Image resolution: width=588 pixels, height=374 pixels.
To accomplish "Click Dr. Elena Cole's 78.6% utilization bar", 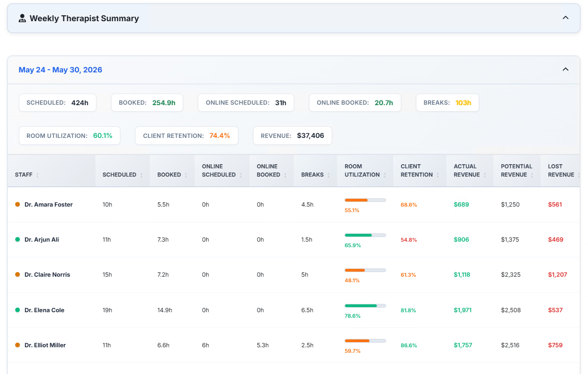I will coord(365,306).
